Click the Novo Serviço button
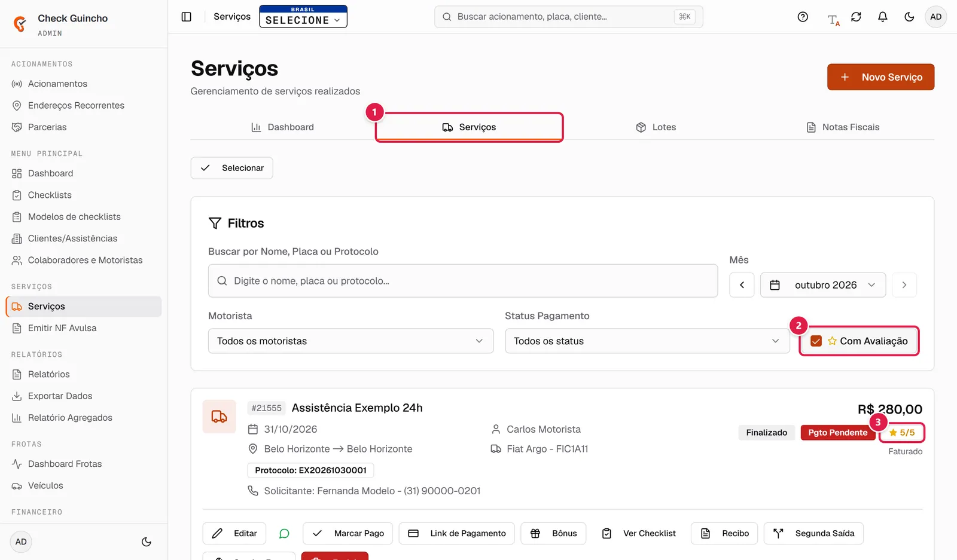957x560 pixels. pyautogui.click(x=880, y=77)
